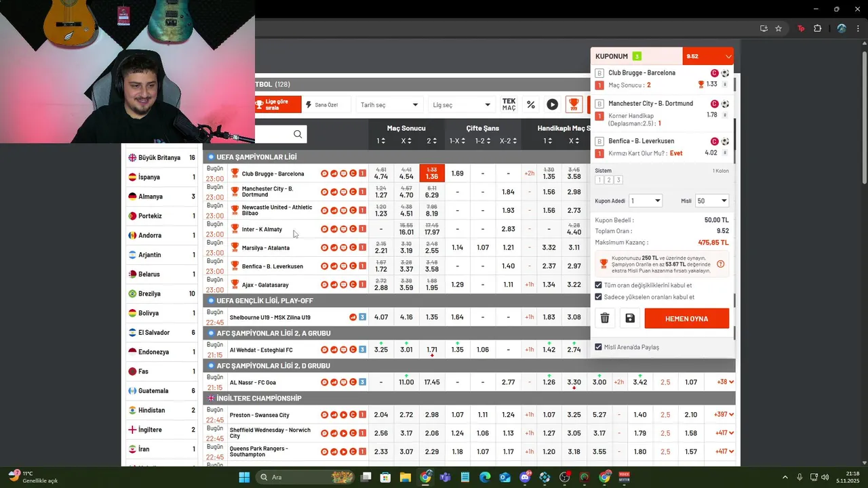Open the 'Tarih seç' date dropdown
The height and width of the screenshot is (488, 868).
pos(389,105)
